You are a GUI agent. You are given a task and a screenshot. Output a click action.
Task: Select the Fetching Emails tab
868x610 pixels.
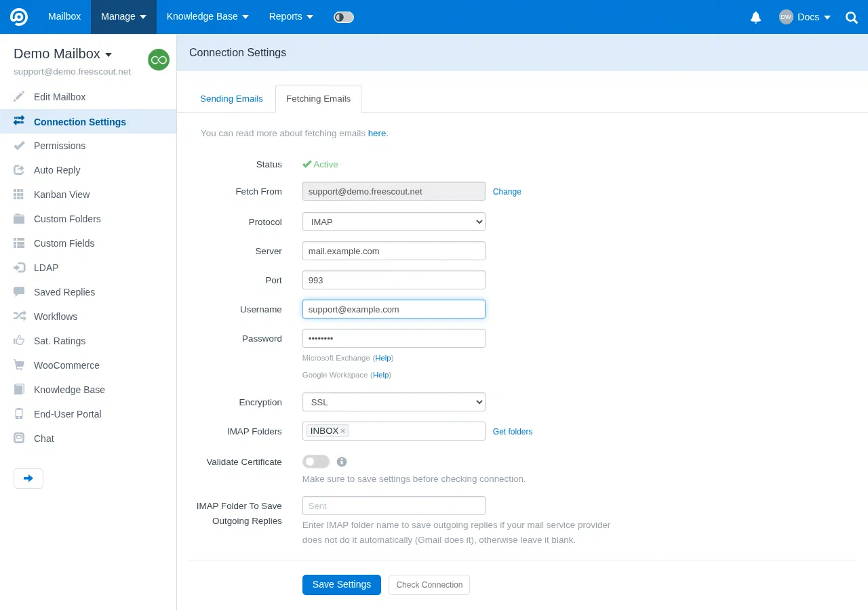(318, 98)
